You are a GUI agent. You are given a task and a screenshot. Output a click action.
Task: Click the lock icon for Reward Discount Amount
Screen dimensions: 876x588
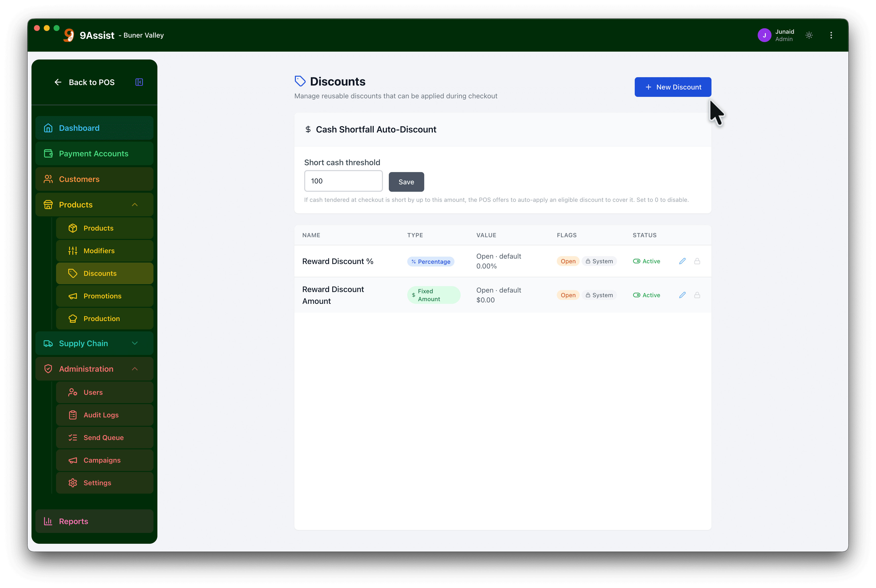[x=697, y=295]
